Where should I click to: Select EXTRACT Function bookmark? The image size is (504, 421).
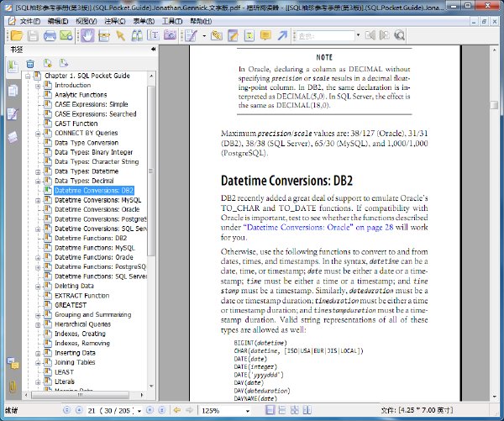[x=82, y=296]
